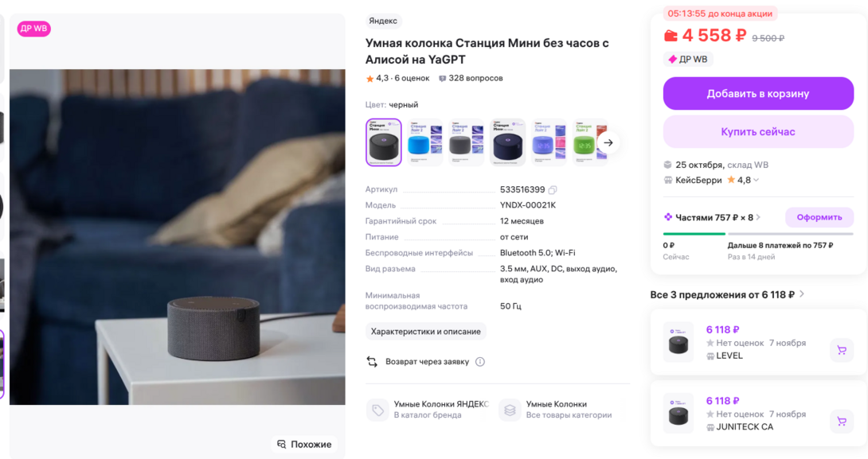Select the green Станция Лайт 2 color
This screenshot has width=868, height=459.
(588, 142)
